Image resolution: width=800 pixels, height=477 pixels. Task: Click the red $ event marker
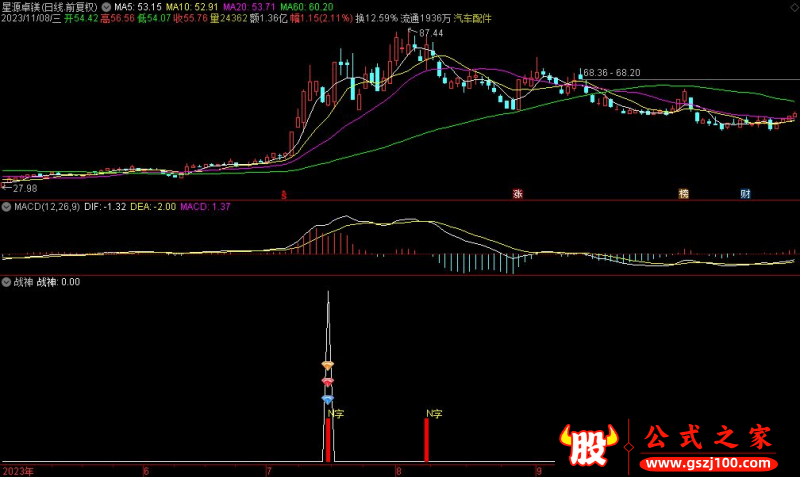click(x=284, y=194)
